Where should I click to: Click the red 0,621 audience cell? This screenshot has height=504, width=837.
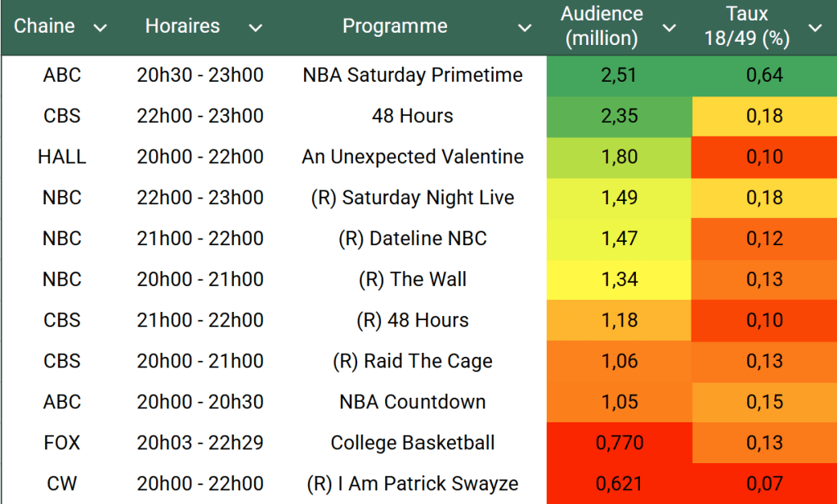click(619, 484)
